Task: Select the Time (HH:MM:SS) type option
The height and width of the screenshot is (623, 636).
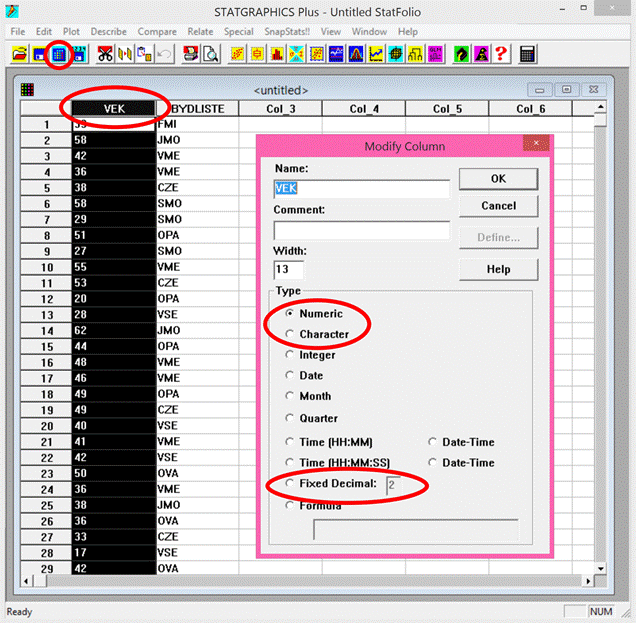Action: click(338, 462)
